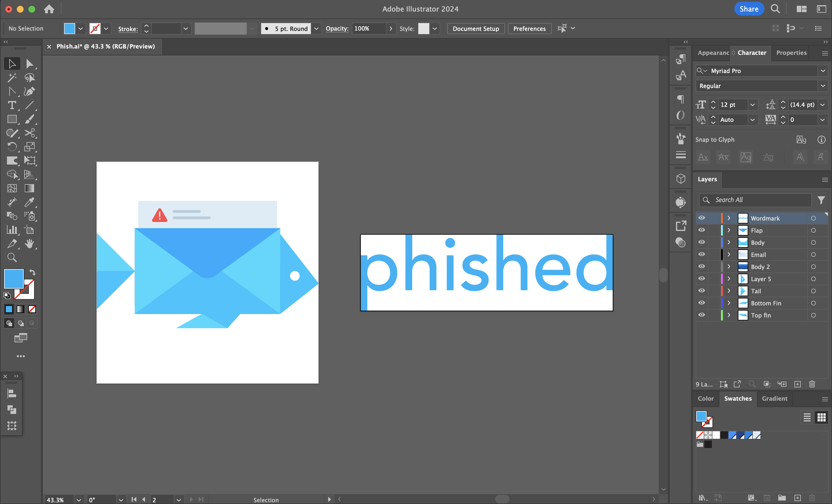Expand the Email layer contents
Screen dimensions: 832x504
coord(729,255)
